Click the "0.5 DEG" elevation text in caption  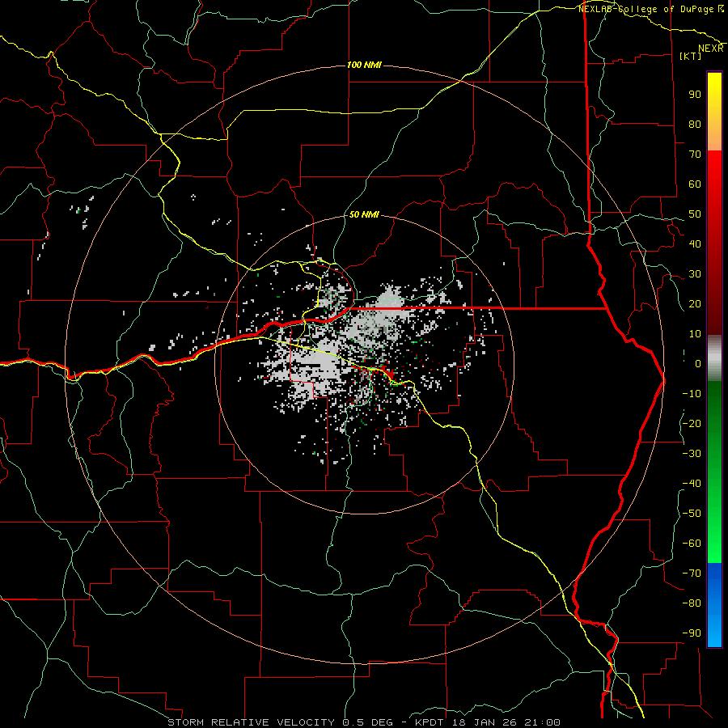368,722
